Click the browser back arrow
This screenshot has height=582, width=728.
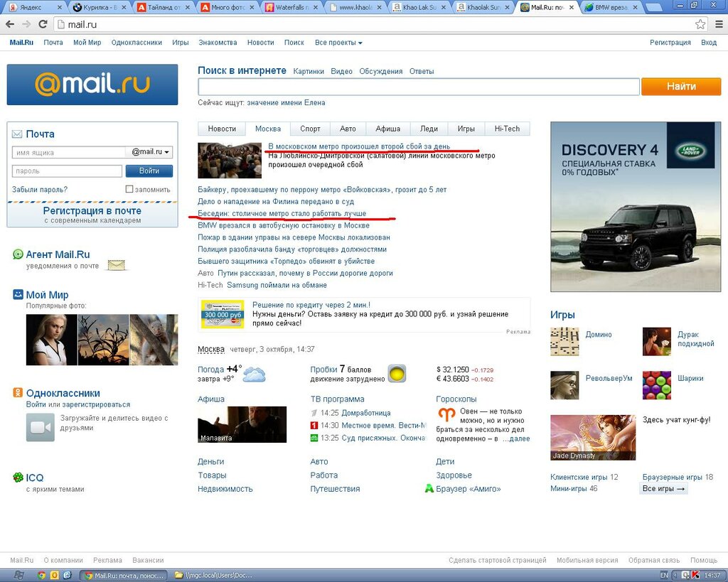tap(10, 24)
